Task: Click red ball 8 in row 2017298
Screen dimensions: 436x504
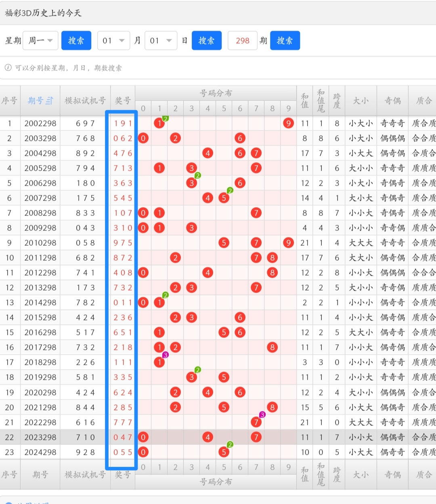Action: pos(272,347)
